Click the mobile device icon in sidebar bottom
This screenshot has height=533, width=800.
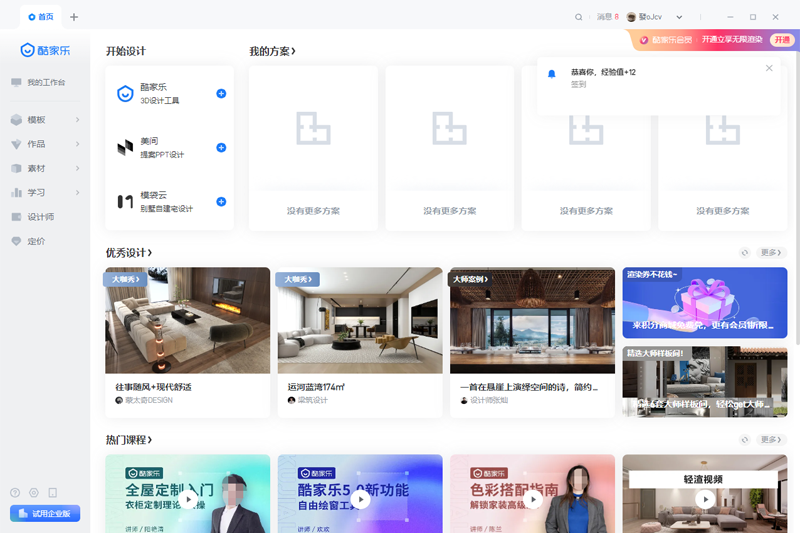pyautogui.click(x=53, y=493)
